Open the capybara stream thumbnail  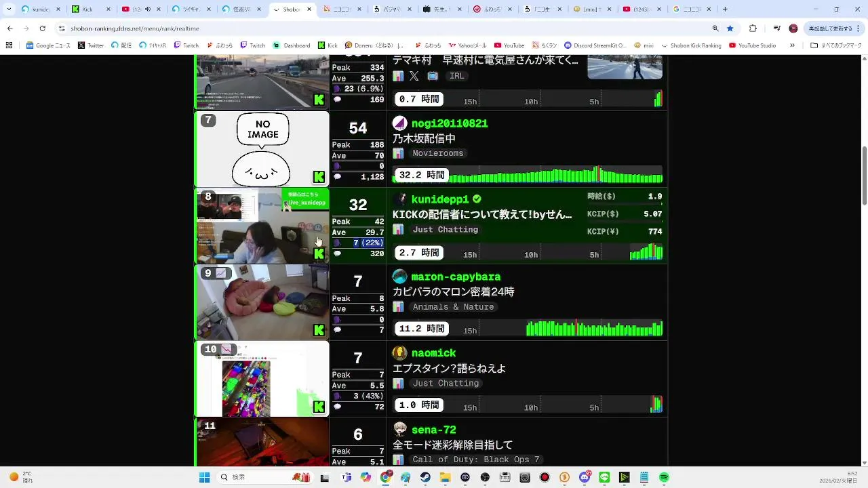262,302
